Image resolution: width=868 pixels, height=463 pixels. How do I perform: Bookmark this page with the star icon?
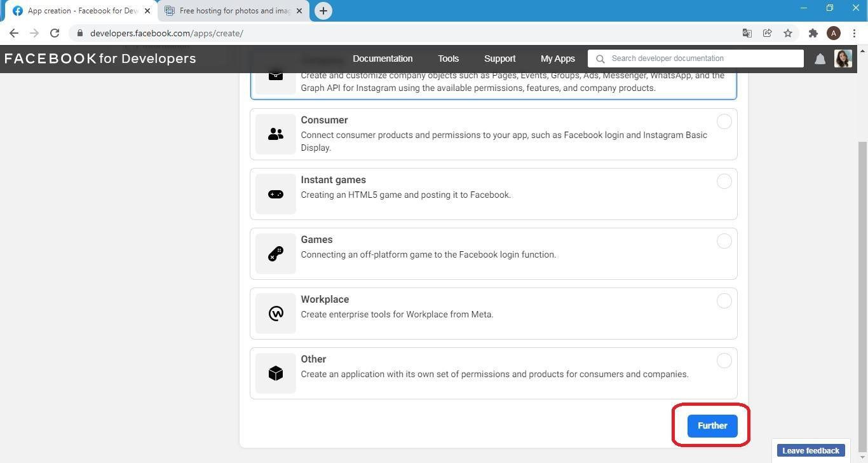(788, 33)
